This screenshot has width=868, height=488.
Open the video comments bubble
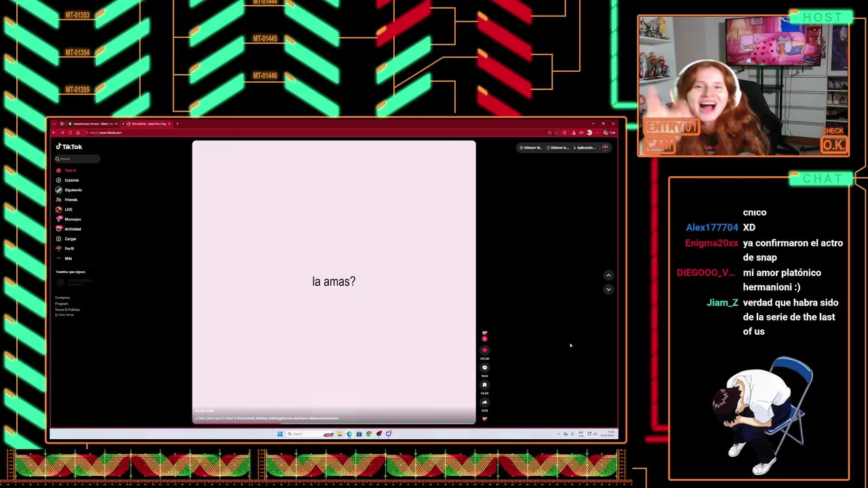(484, 367)
